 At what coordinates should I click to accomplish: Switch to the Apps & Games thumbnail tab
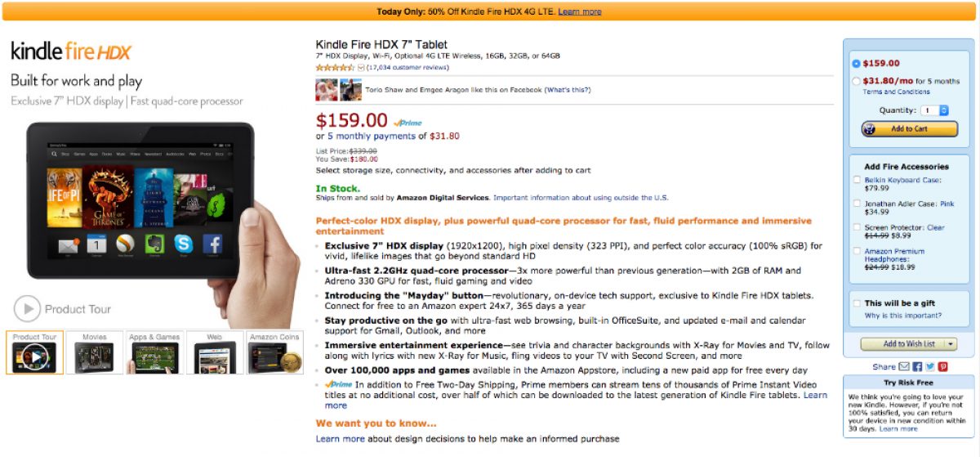pos(154,352)
